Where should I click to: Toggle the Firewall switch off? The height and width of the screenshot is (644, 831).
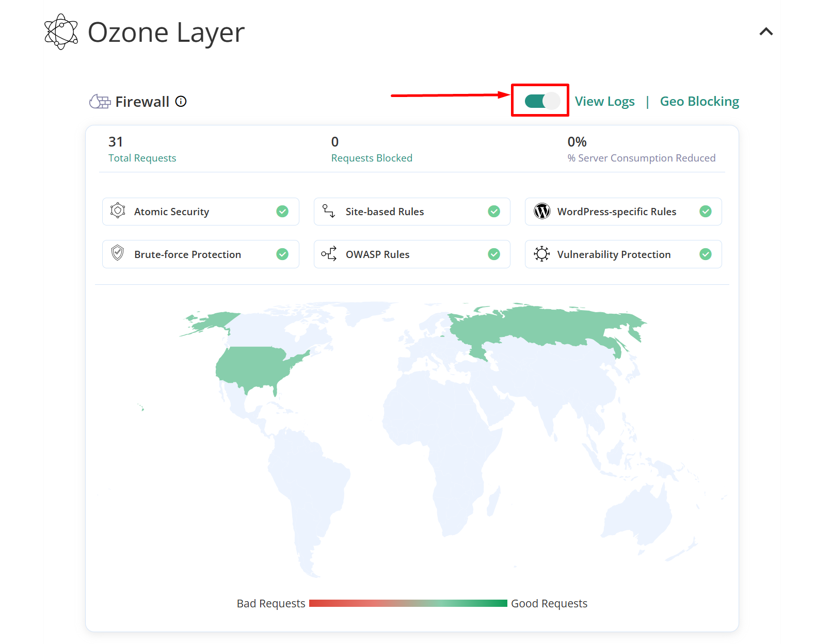(542, 101)
